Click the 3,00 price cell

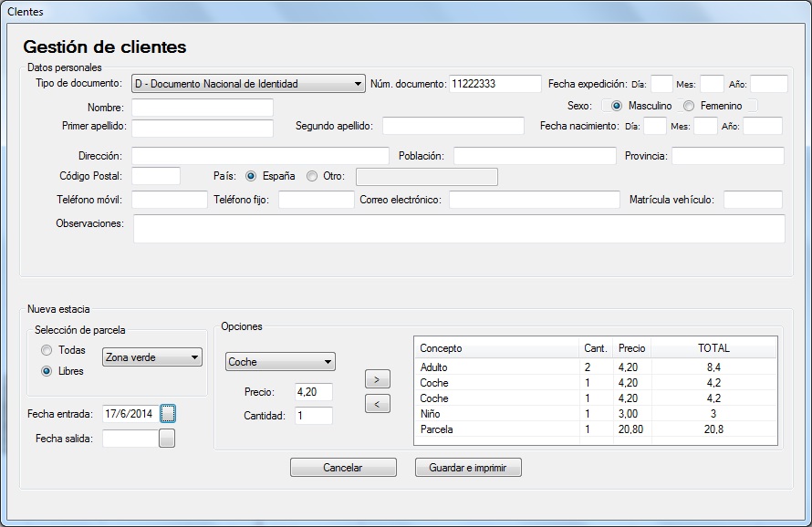pos(631,414)
